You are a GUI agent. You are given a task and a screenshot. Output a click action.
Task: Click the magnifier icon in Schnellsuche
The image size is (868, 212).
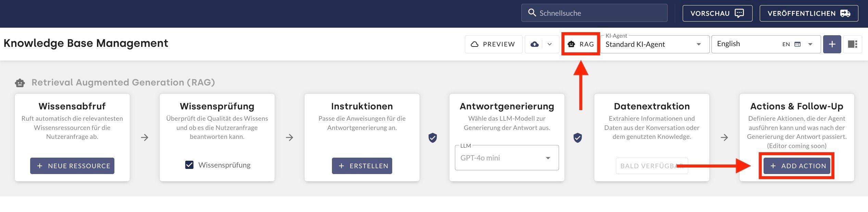click(x=532, y=13)
